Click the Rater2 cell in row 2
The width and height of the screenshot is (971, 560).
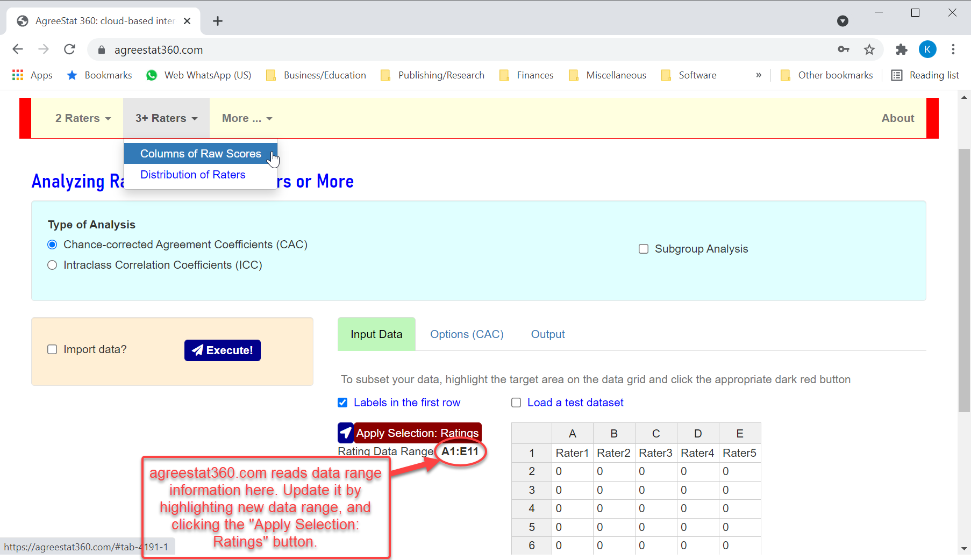614,471
